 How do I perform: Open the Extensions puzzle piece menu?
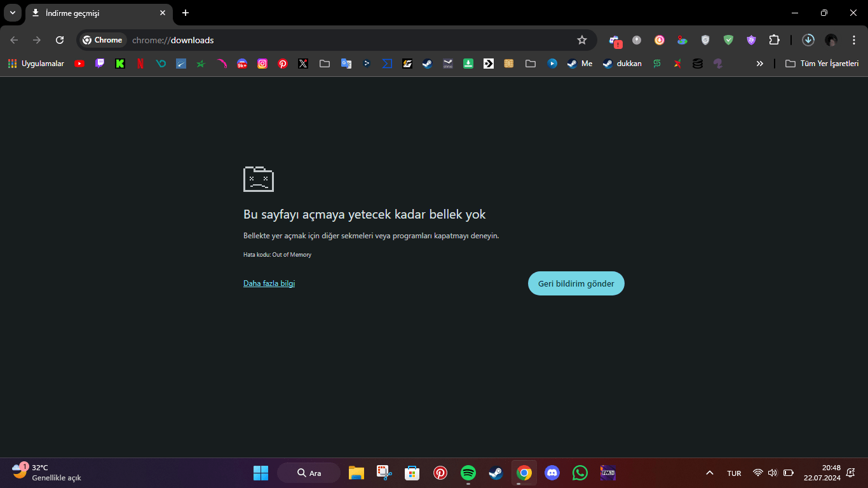[774, 40]
